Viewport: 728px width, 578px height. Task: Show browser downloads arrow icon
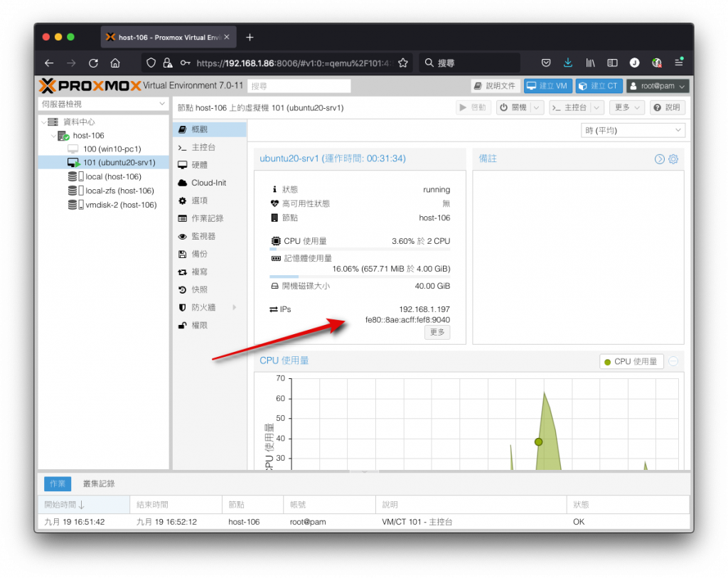pyautogui.click(x=568, y=63)
